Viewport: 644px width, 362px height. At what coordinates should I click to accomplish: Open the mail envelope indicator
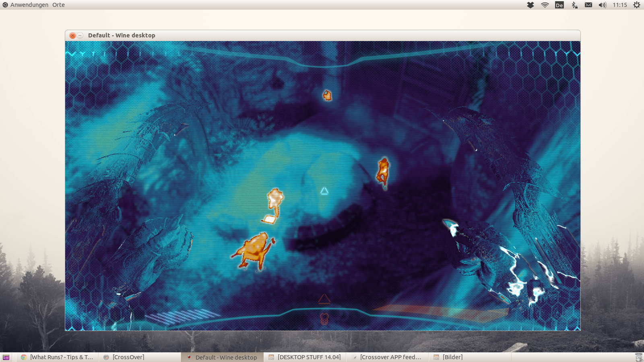(588, 5)
